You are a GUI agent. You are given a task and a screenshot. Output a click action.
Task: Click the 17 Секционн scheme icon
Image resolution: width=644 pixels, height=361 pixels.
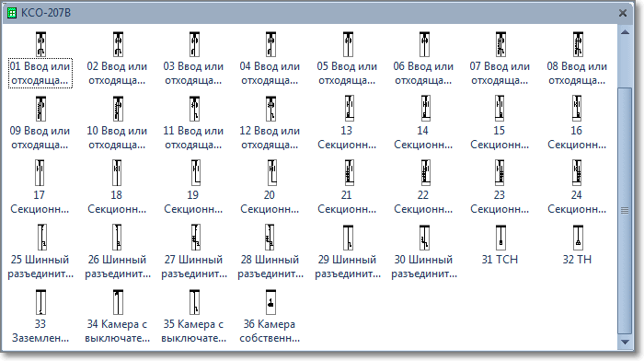(x=40, y=173)
